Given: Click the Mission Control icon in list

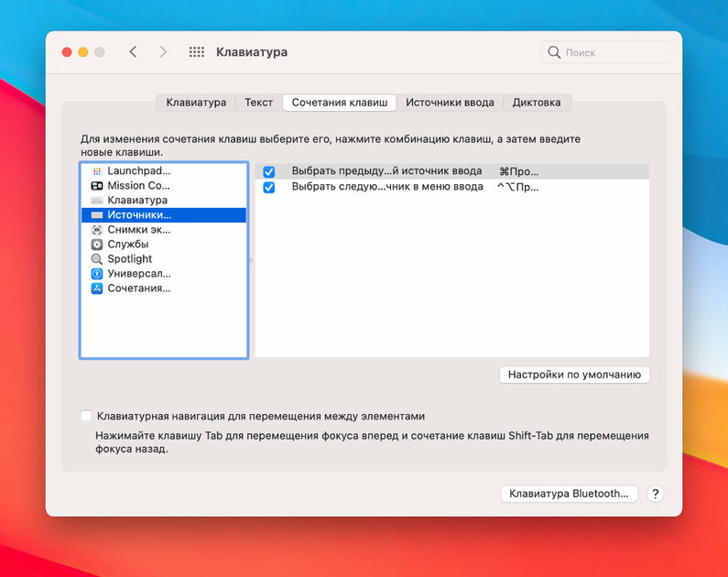Looking at the screenshot, I should tap(96, 186).
